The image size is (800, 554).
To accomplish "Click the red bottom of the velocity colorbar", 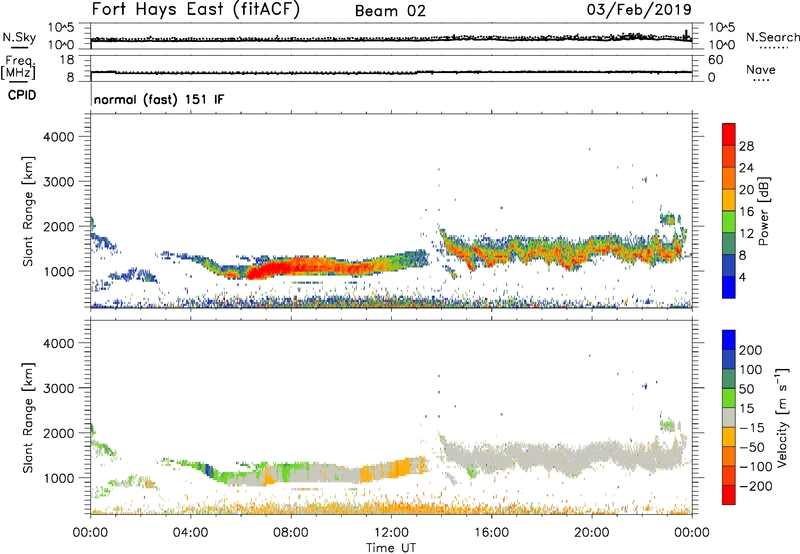I will coord(729,496).
